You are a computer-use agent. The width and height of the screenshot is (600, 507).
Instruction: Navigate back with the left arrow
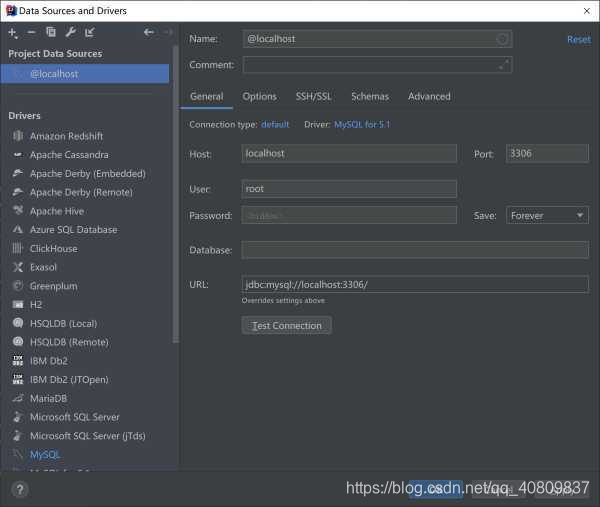pyautogui.click(x=149, y=33)
